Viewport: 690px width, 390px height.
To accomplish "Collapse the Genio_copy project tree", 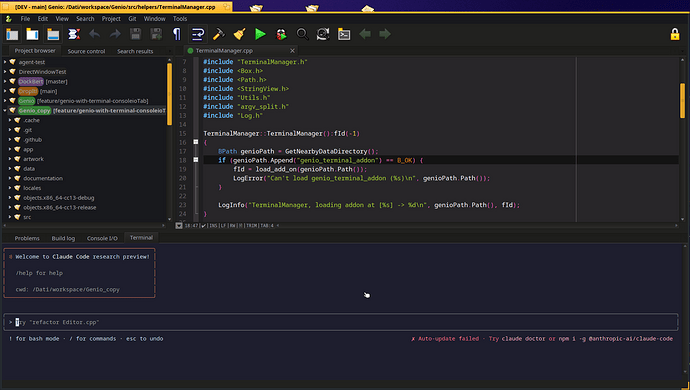I will (5, 110).
